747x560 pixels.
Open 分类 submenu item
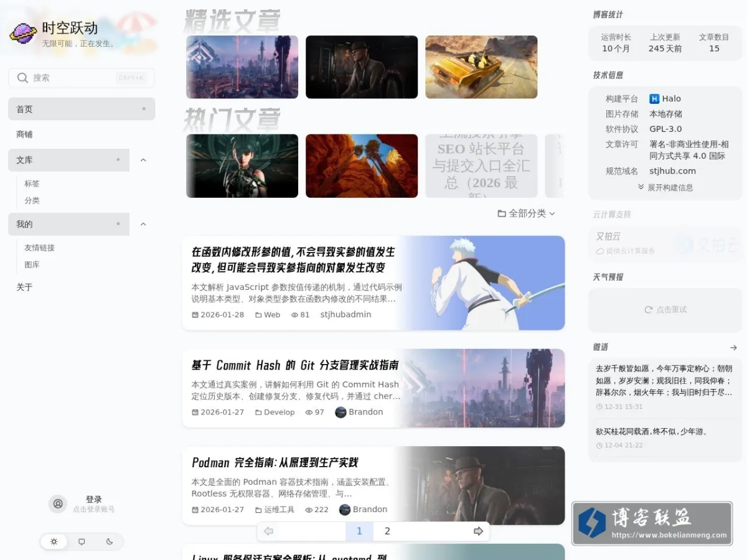32,200
